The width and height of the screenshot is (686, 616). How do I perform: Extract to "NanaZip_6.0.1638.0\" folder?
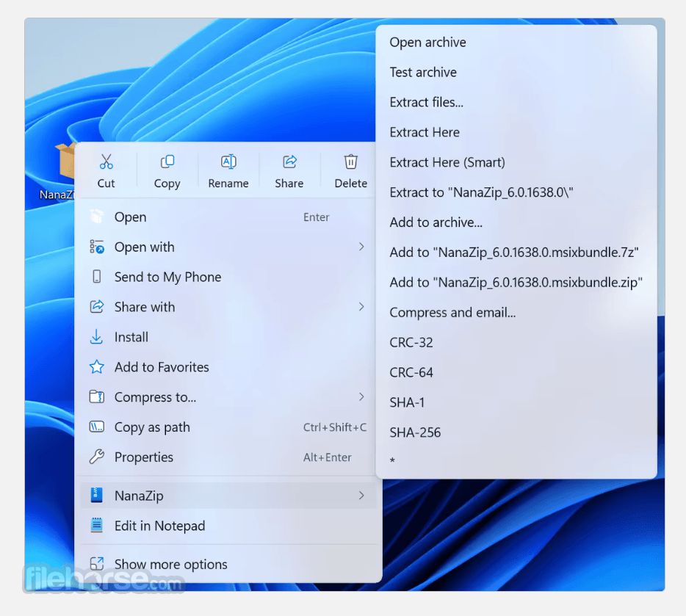(516, 192)
